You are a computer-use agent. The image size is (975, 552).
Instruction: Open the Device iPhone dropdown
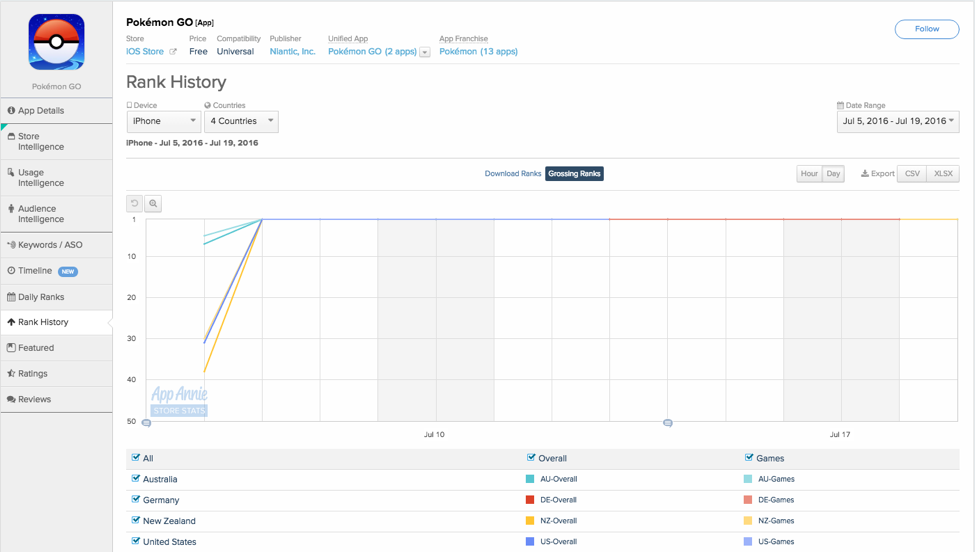point(164,121)
